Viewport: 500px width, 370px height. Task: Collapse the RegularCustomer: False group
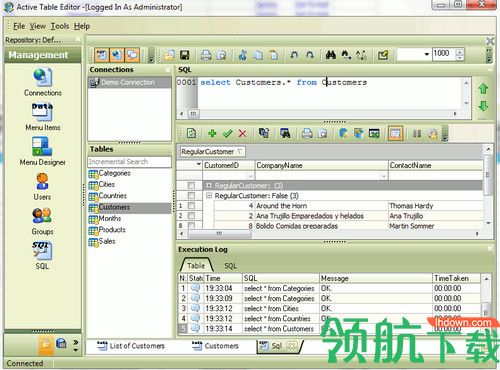click(x=209, y=195)
